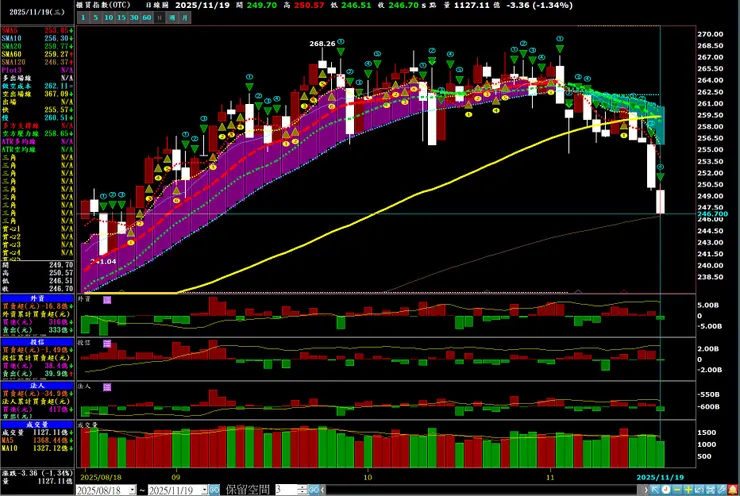Open the start date 2025/08/18 dropdown
The image size is (740, 496).
pyautogui.click(x=132, y=490)
